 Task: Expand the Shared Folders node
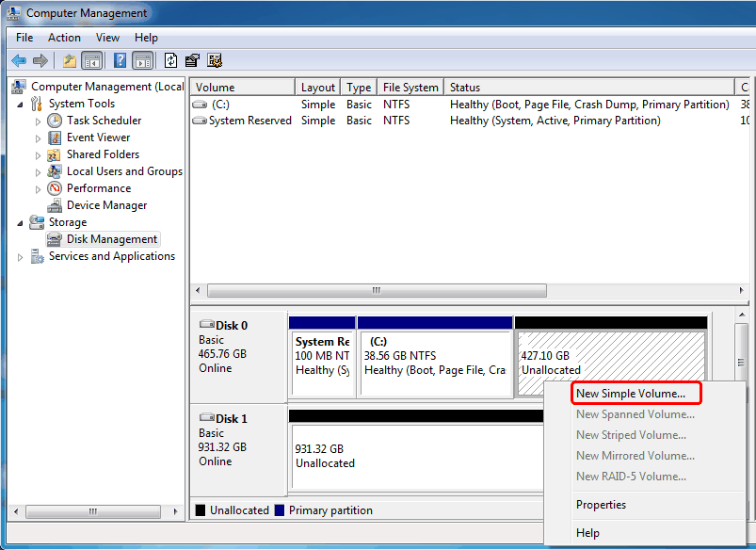(x=38, y=155)
